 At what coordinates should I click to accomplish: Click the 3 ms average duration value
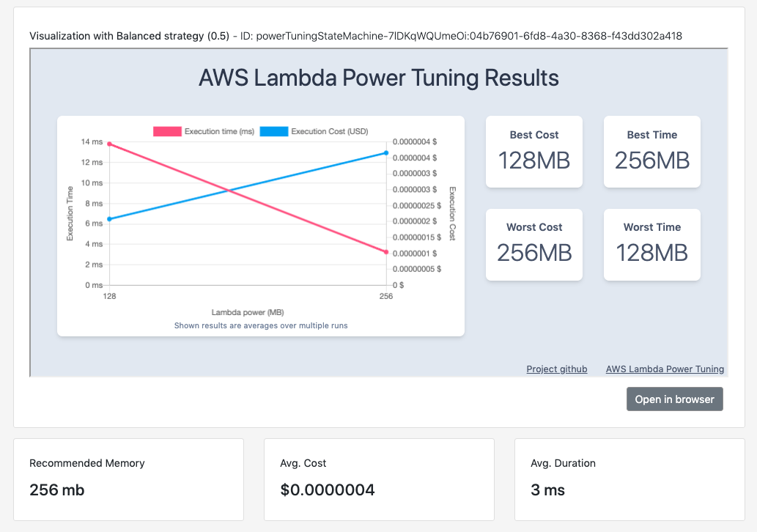pos(547,490)
